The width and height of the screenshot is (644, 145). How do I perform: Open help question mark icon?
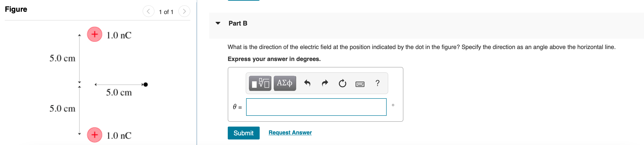[x=377, y=83]
